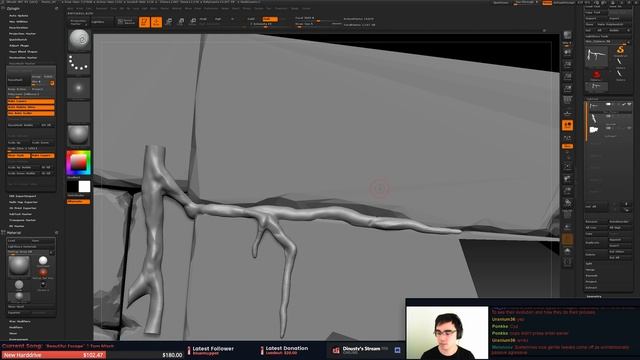The width and height of the screenshot is (640, 360).
Task: Open the Edit menu
Action: tap(122, 8)
